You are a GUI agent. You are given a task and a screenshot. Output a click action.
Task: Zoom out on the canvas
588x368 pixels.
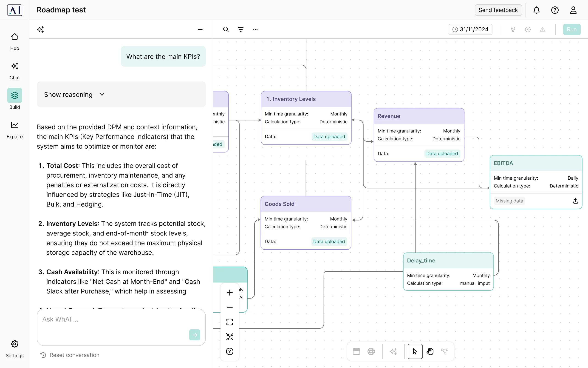tap(230, 307)
